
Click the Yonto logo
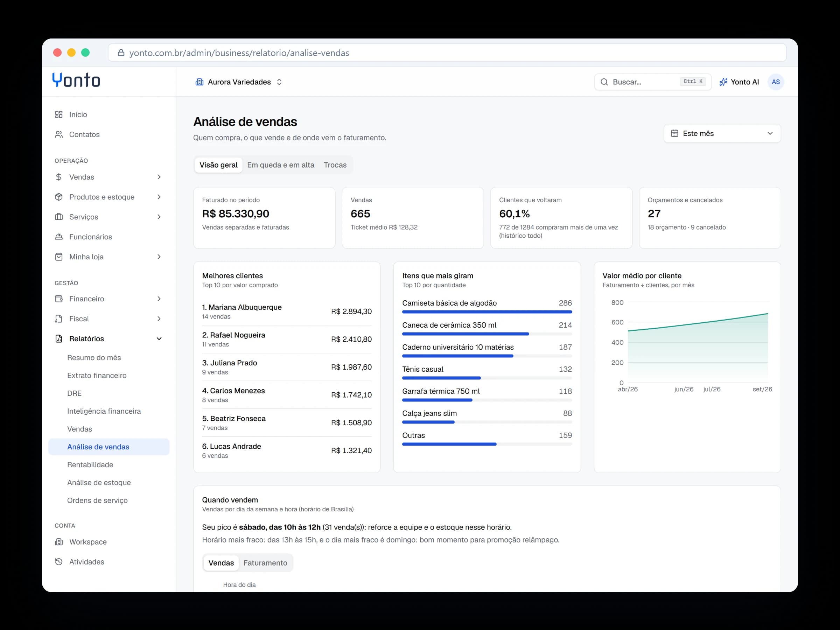click(76, 80)
